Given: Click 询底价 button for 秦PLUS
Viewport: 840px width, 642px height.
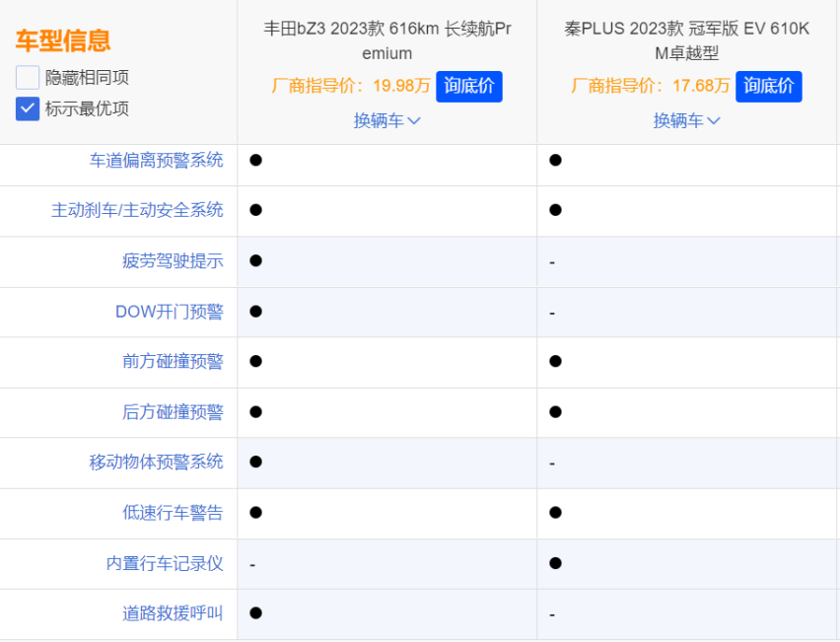Looking at the screenshot, I should coord(768,86).
